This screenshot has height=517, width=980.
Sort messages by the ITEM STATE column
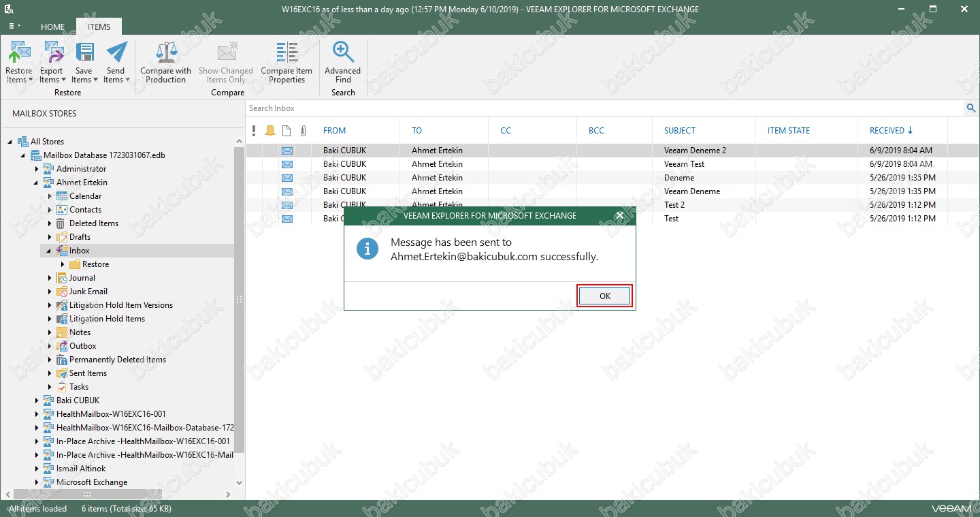789,131
